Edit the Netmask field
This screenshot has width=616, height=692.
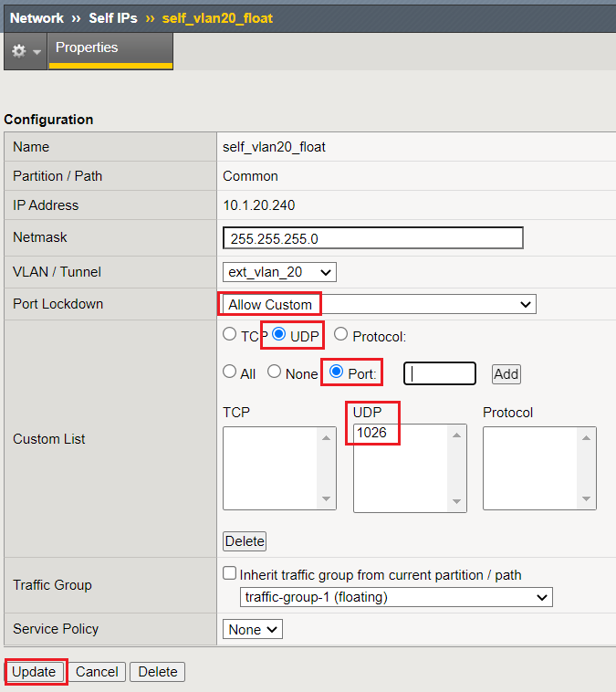pos(373,238)
